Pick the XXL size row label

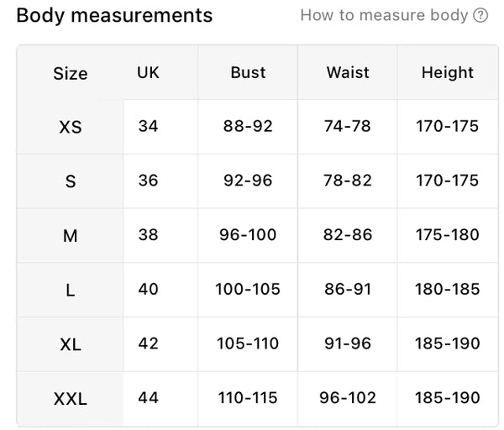tap(71, 398)
